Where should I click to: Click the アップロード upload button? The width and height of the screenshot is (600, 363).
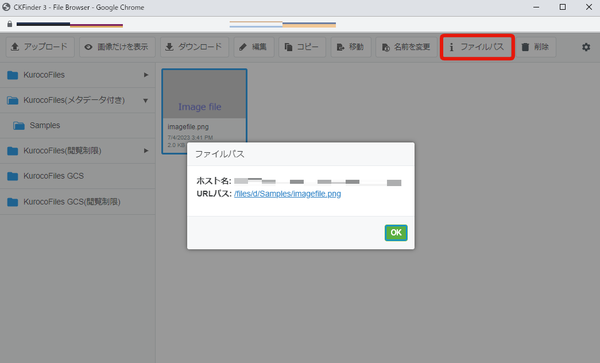pyautogui.click(x=40, y=47)
